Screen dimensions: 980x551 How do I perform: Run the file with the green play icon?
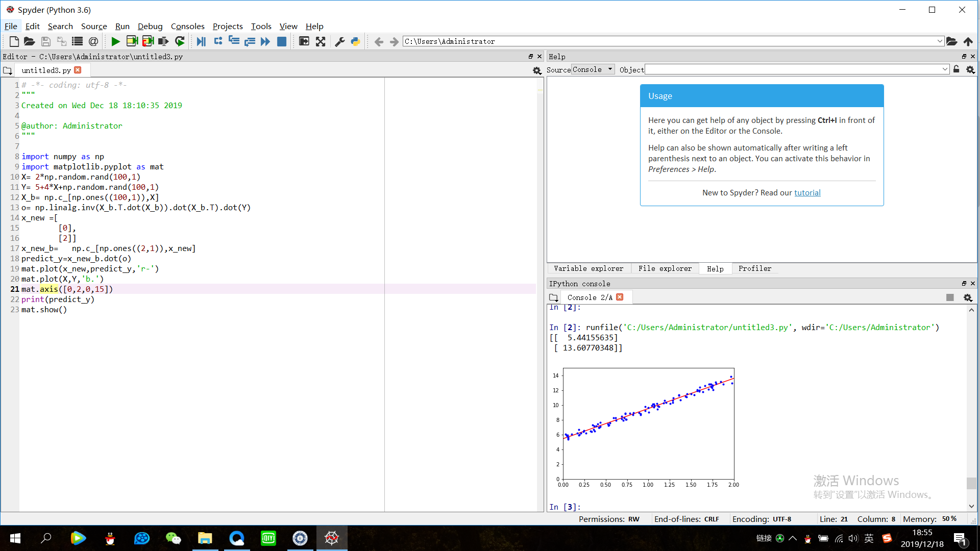[116, 42]
